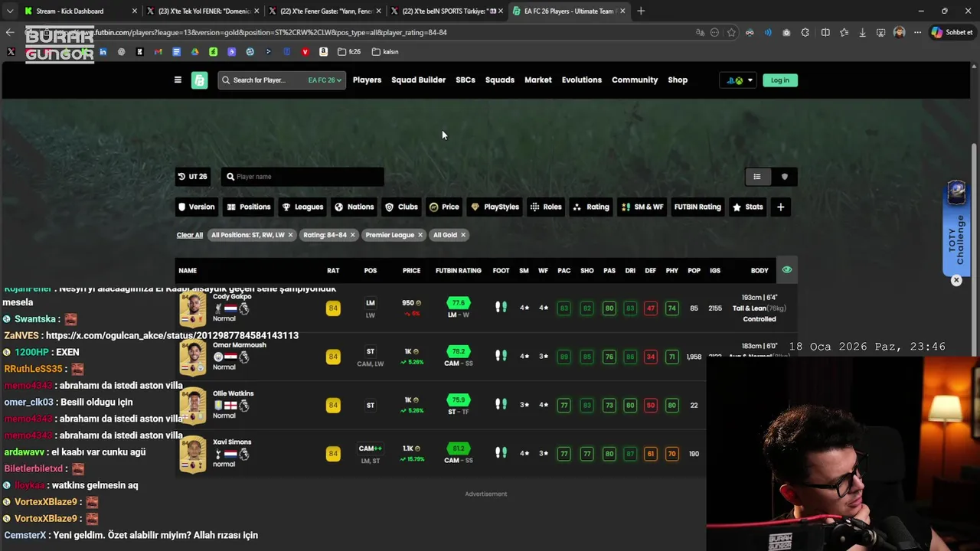Open the Shop menu
This screenshot has height=551, width=980.
pos(678,80)
